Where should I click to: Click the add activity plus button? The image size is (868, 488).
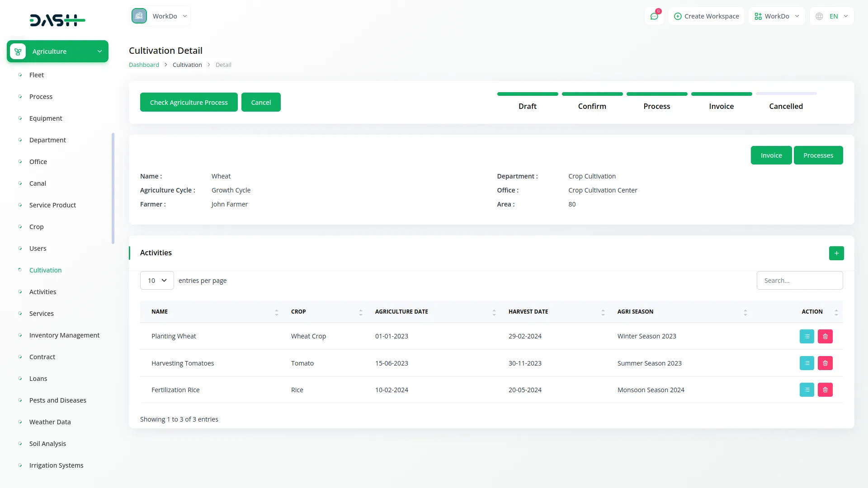click(836, 253)
